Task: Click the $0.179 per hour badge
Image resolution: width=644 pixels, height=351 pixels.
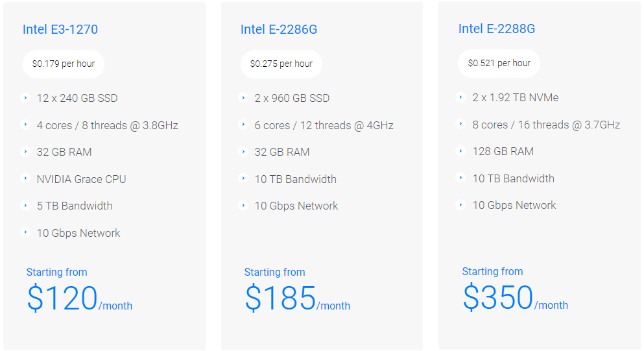Action: click(64, 64)
